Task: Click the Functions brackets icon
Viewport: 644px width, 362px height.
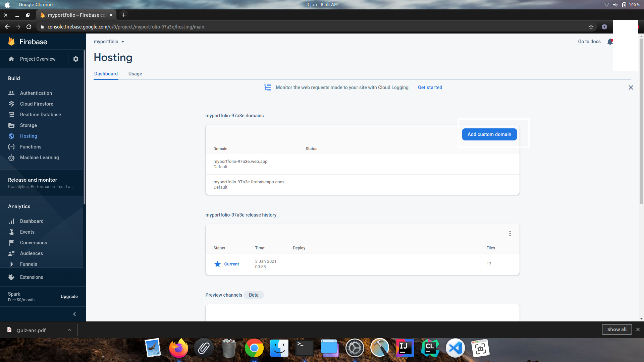Action: 11,147
